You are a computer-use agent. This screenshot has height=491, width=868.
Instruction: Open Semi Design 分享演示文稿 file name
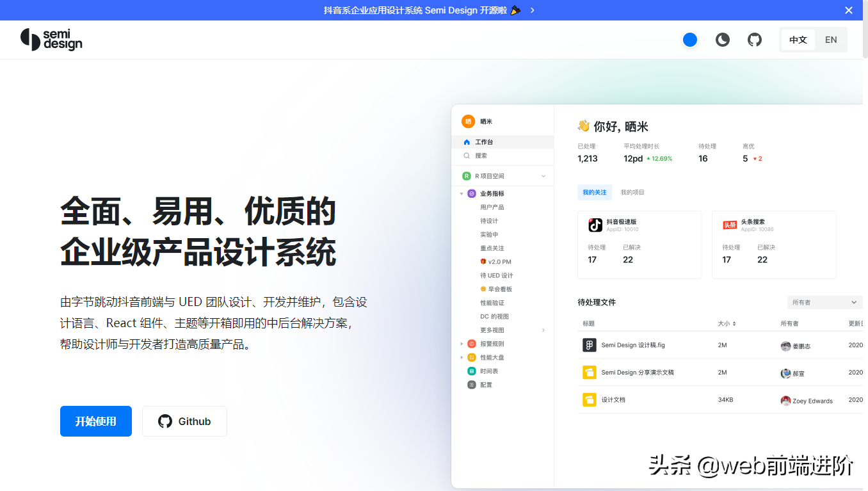click(x=638, y=373)
